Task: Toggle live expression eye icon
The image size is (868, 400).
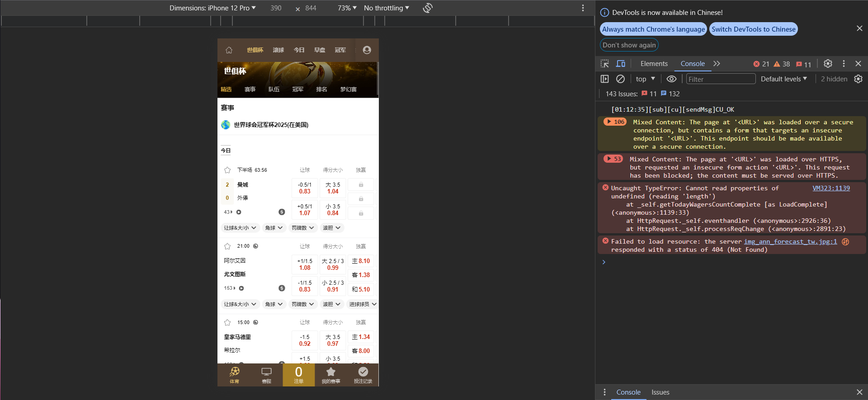Action: coord(671,79)
